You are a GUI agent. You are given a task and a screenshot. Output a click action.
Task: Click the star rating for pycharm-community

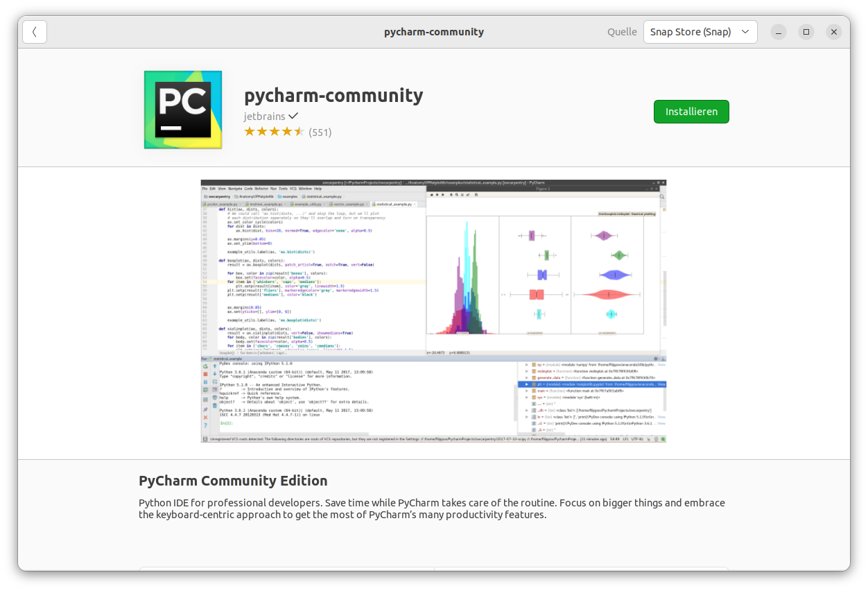coord(275,132)
